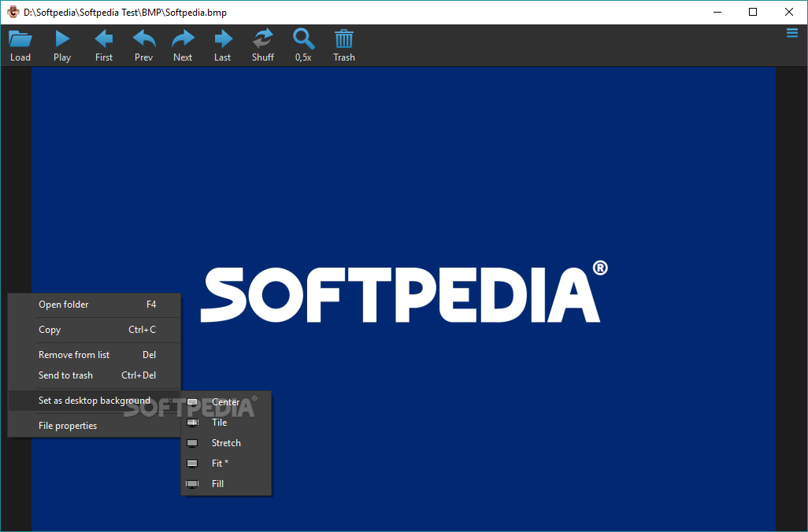Viewport: 808px width, 532px height.
Task: Go to the Prev image
Action: pos(144,46)
